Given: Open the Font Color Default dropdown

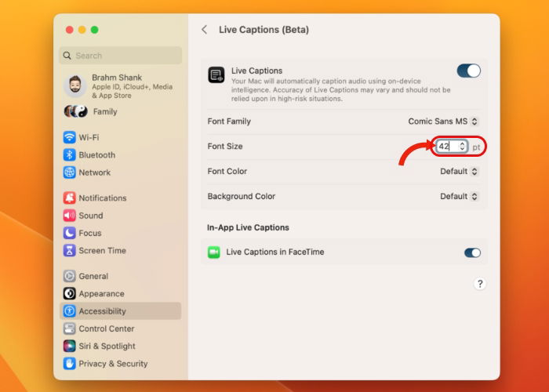Looking at the screenshot, I should click(459, 171).
